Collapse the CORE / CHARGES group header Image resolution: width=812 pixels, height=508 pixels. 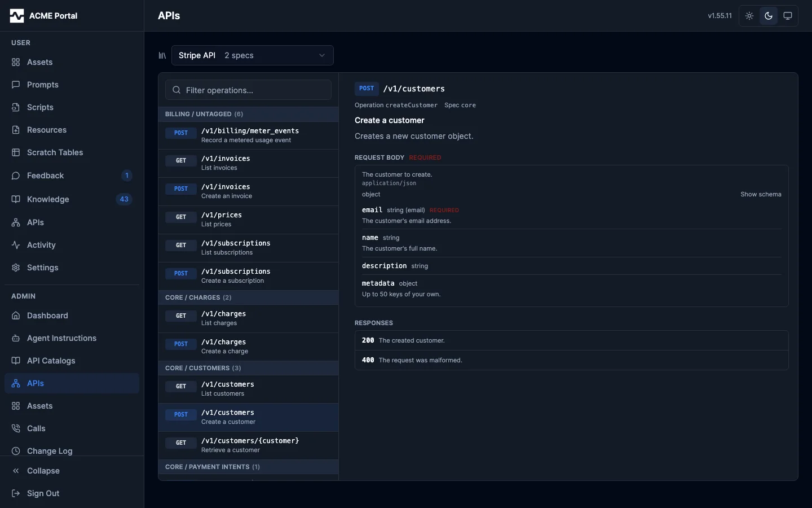249,297
